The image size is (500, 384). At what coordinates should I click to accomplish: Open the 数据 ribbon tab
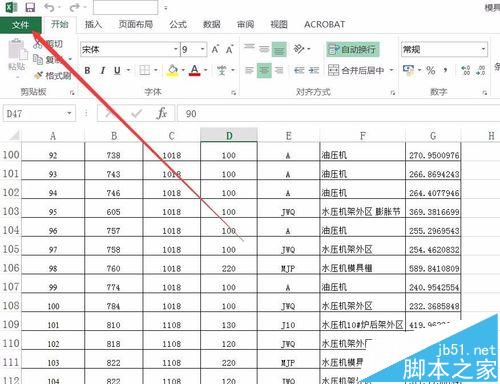click(x=212, y=24)
